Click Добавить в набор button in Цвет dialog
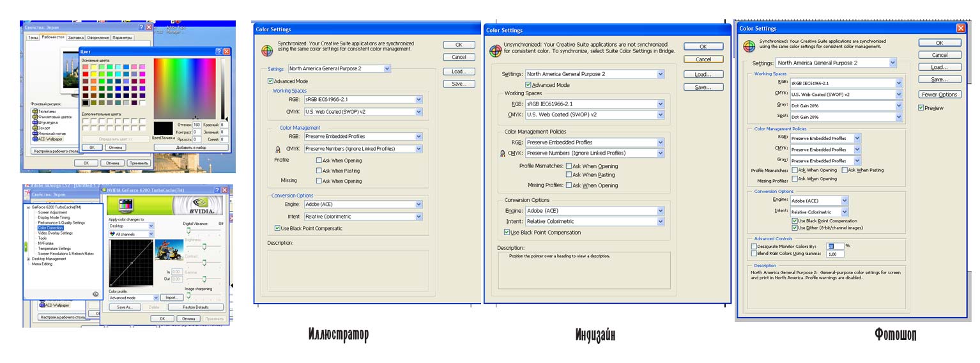 coord(191,148)
